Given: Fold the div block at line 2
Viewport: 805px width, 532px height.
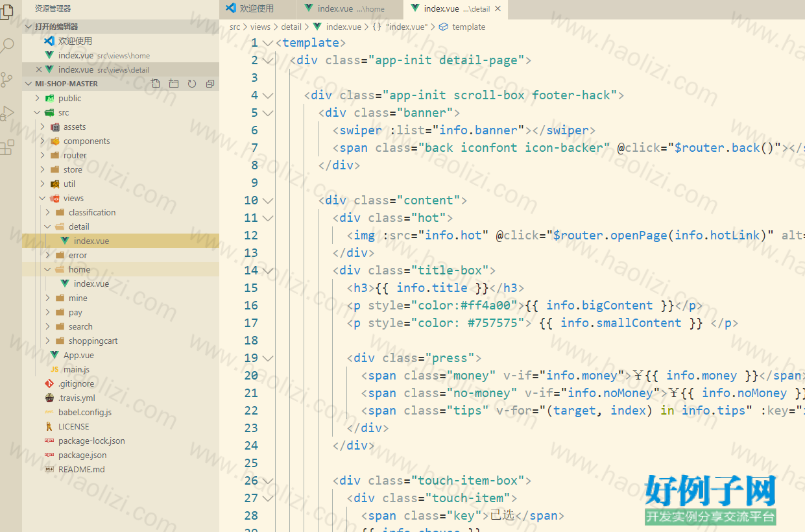Looking at the screenshot, I should pos(268,60).
